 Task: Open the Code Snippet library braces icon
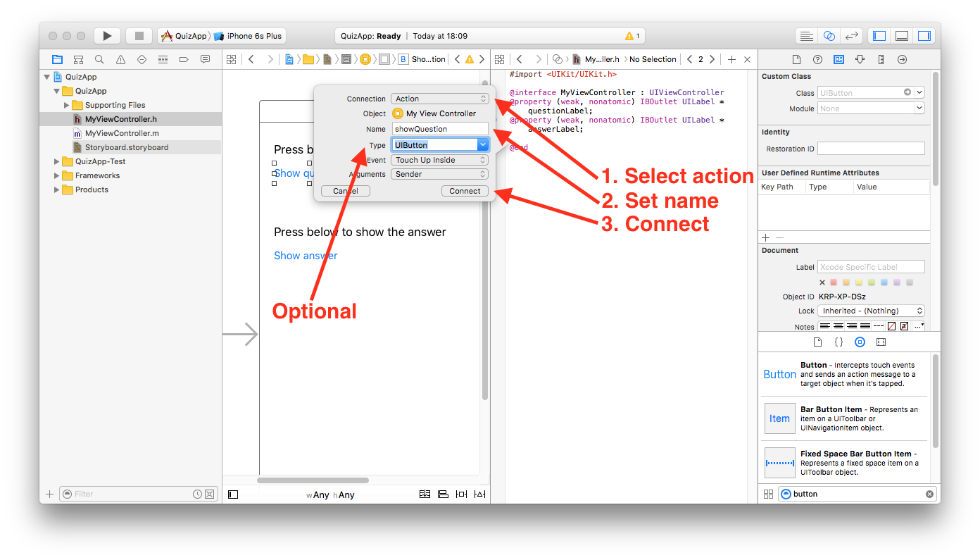click(x=838, y=342)
